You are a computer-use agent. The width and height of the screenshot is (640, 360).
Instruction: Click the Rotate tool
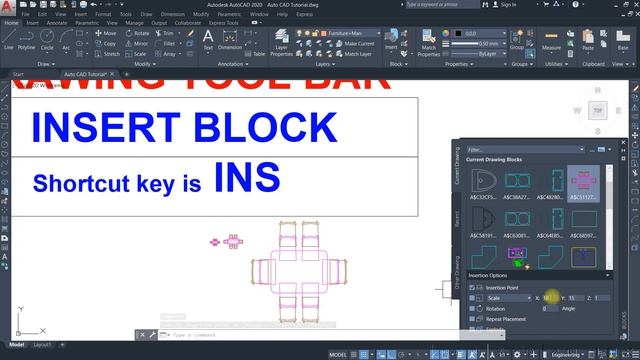137,33
